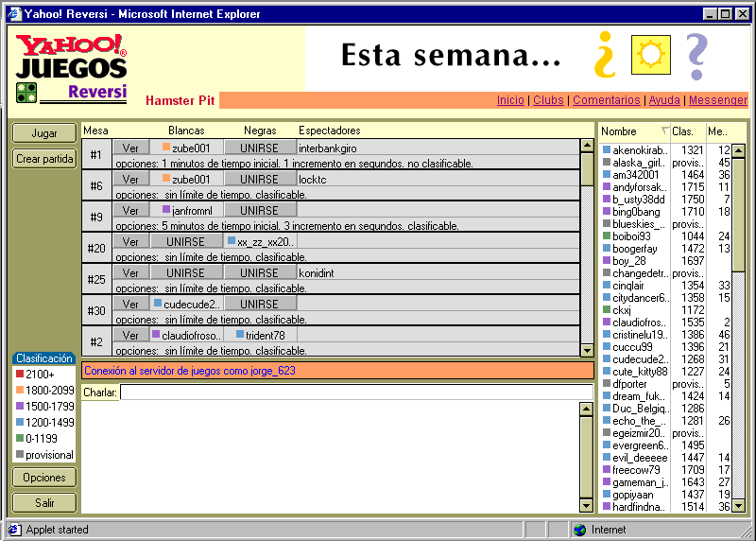Click the purple question mark in banner
The height and width of the screenshot is (541, 756).
(696, 56)
